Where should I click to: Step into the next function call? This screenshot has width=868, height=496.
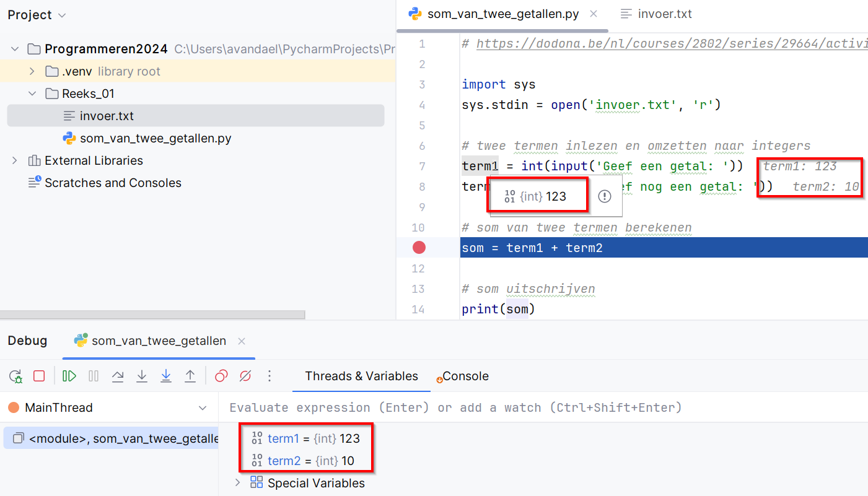[142, 376]
